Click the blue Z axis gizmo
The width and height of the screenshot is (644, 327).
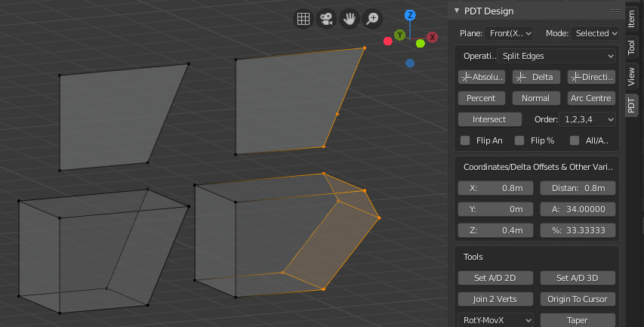(410, 15)
